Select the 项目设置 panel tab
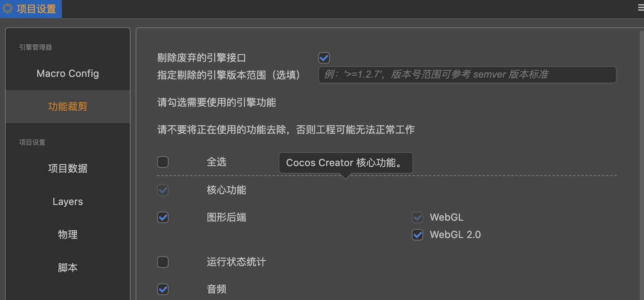 [31, 9]
